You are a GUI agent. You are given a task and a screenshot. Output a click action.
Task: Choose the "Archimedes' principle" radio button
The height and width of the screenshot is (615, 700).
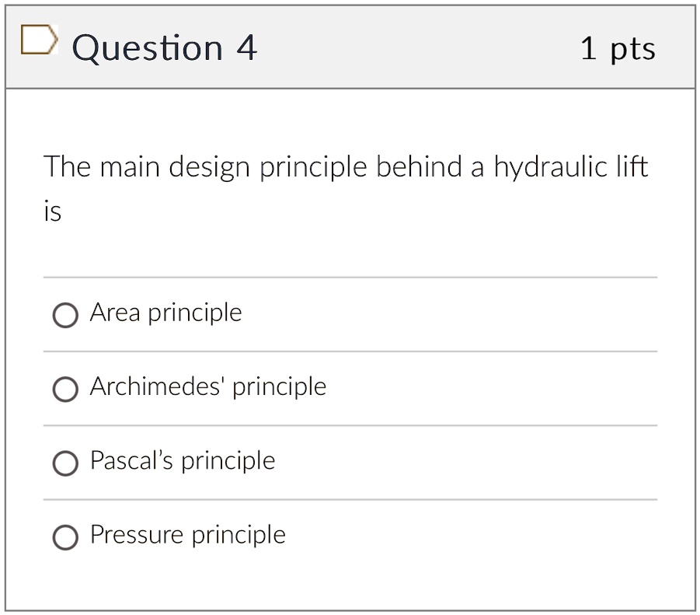click(x=65, y=389)
